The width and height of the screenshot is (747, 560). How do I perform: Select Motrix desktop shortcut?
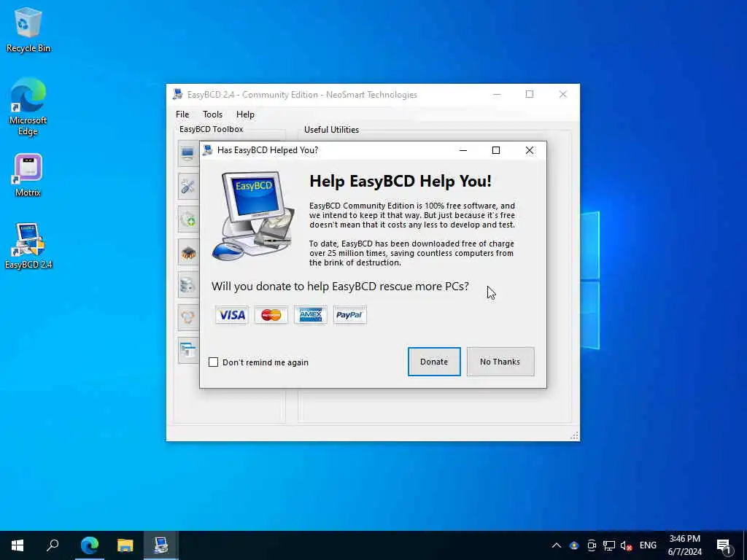pyautogui.click(x=28, y=175)
